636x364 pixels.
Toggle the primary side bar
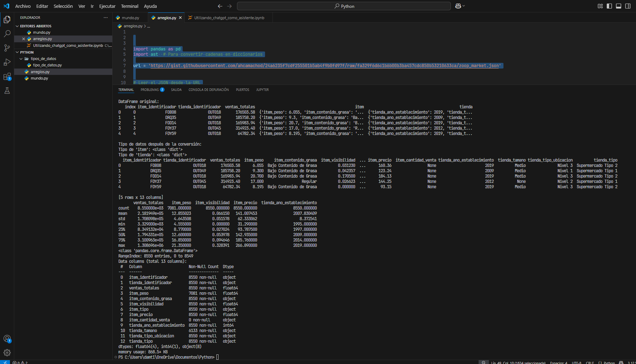click(x=609, y=6)
